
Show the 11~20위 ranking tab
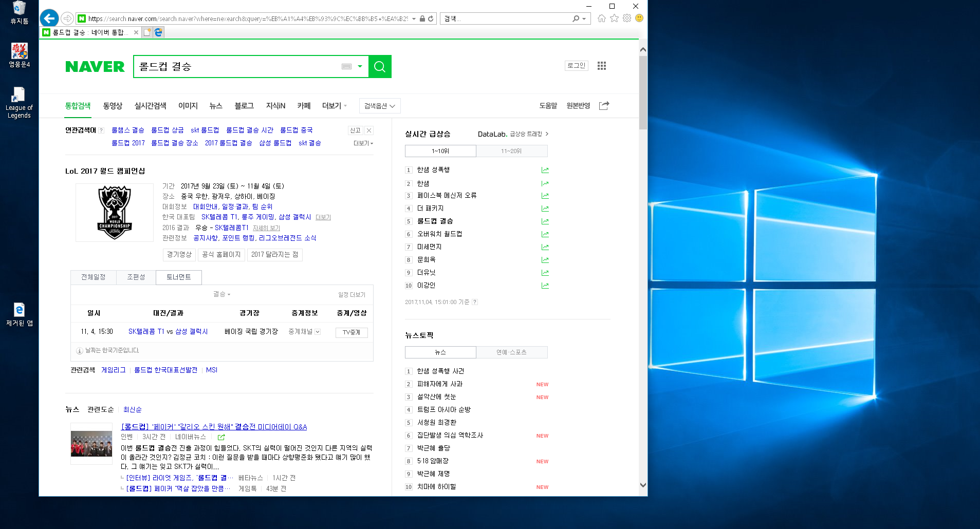[511, 151]
